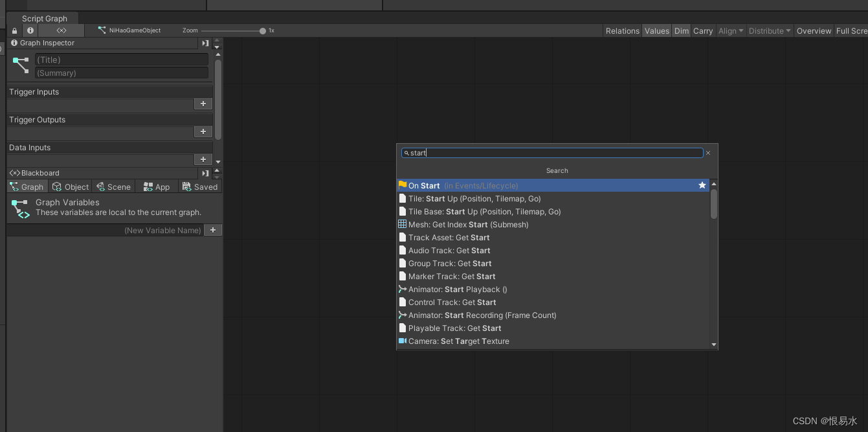
Task: Click the <x> Blackboard icon in the toolbar
Action: (62, 30)
